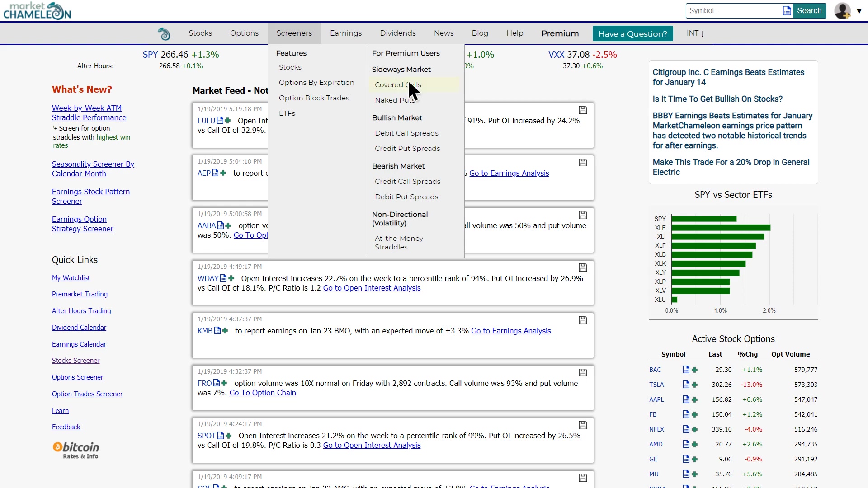
Task: Click the XLE bar in sector chart
Action: 721,228
